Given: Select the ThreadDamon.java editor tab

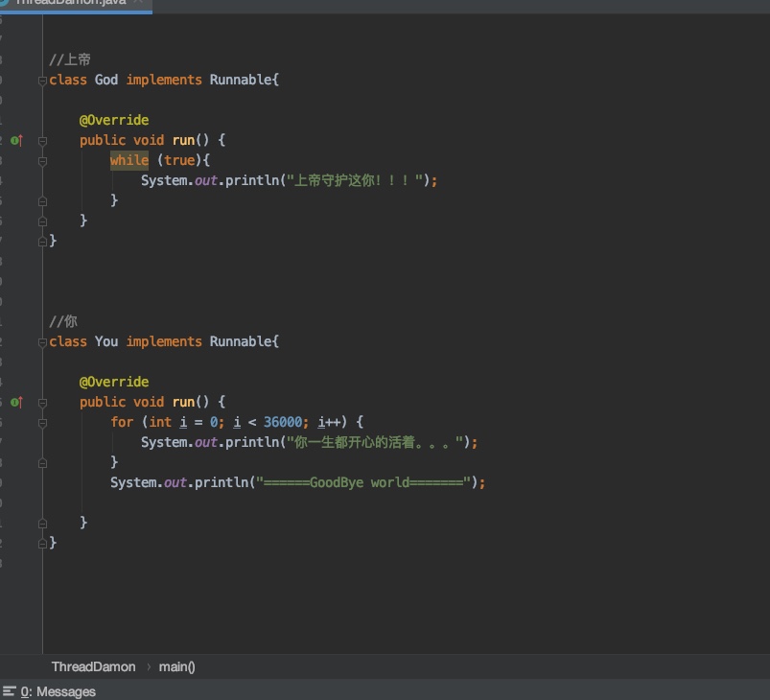Looking at the screenshot, I should [x=67, y=4].
